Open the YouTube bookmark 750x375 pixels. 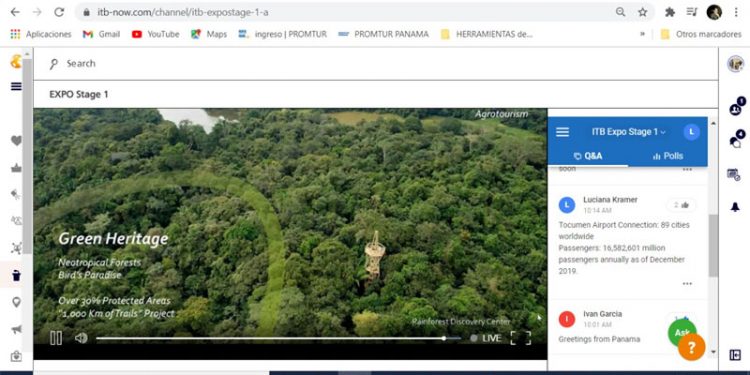[x=156, y=34]
